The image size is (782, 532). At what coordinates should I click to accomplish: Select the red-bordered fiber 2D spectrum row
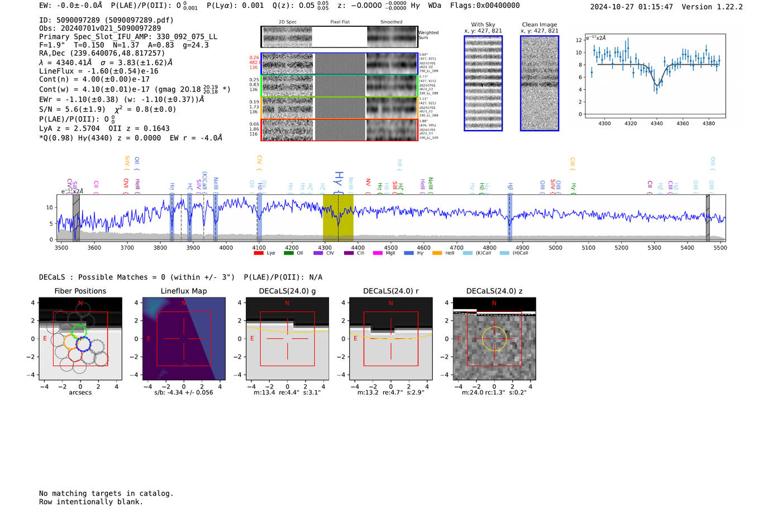[x=339, y=130]
